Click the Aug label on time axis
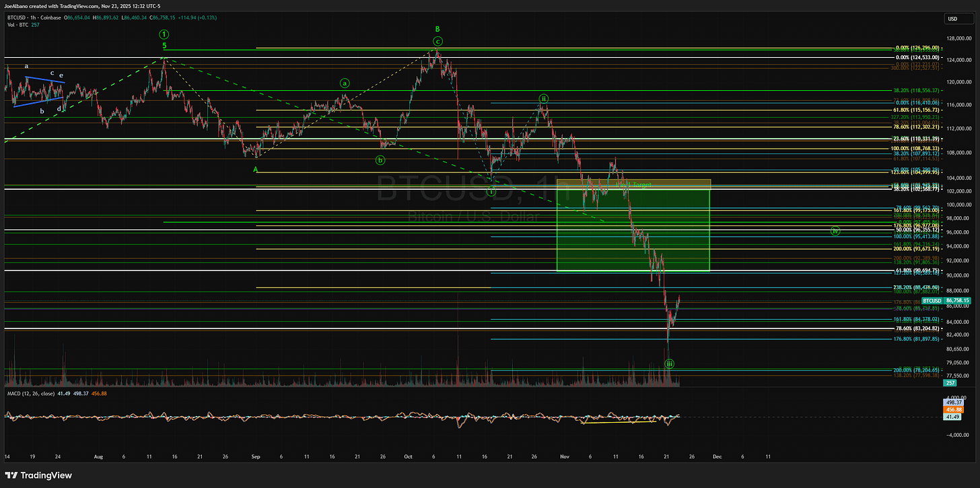This screenshot has height=488, width=980. 98,456
